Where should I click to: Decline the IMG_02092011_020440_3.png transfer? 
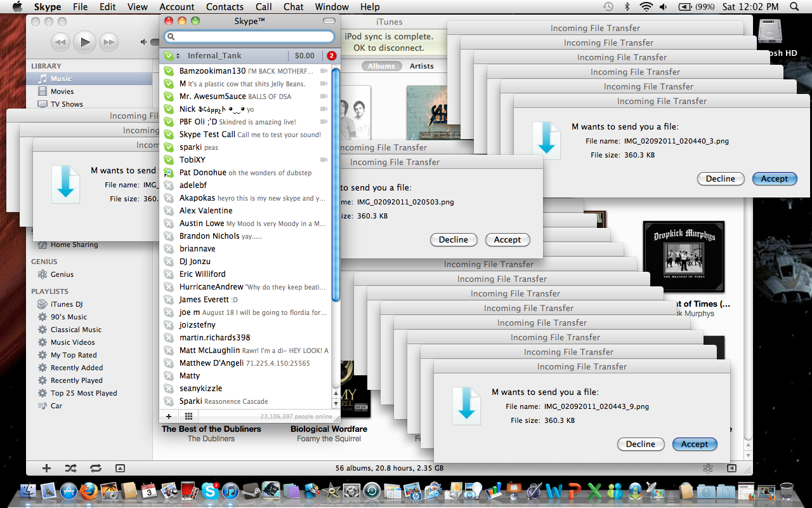pos(721,179)
